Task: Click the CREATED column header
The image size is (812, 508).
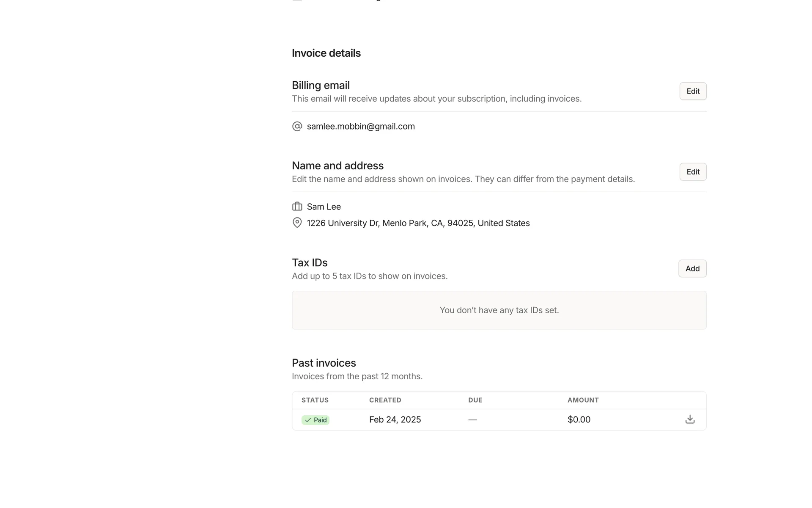Action: click(x=385, y=400)
